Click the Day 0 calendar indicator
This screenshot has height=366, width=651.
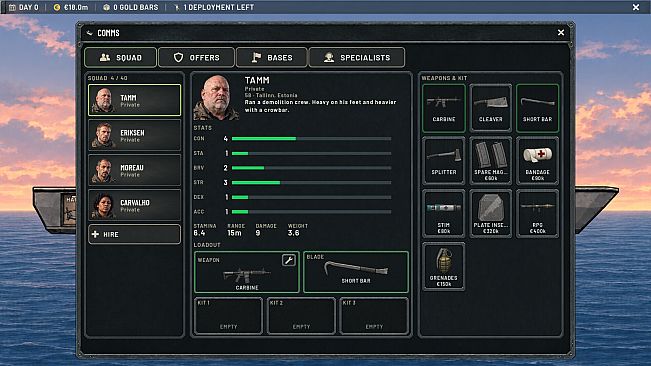24,7
